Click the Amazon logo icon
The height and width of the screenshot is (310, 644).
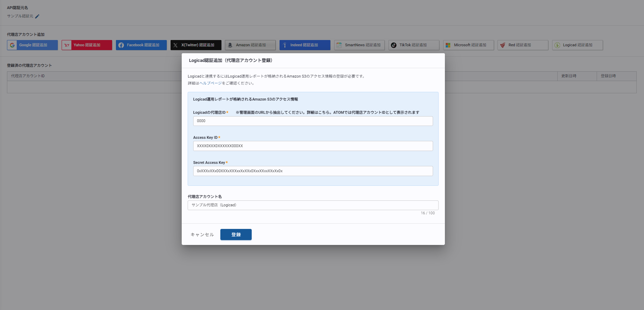coord(230,45)
